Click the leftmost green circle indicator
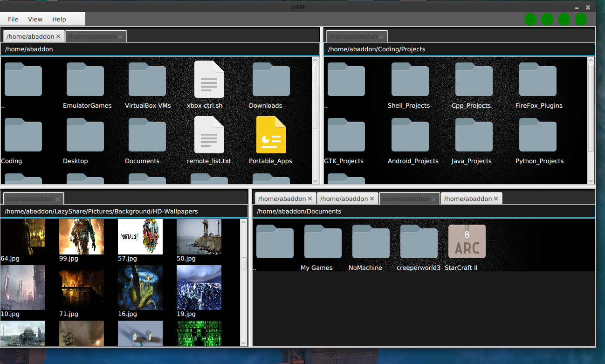The image size is (605, 364). (x=530, y=19)
